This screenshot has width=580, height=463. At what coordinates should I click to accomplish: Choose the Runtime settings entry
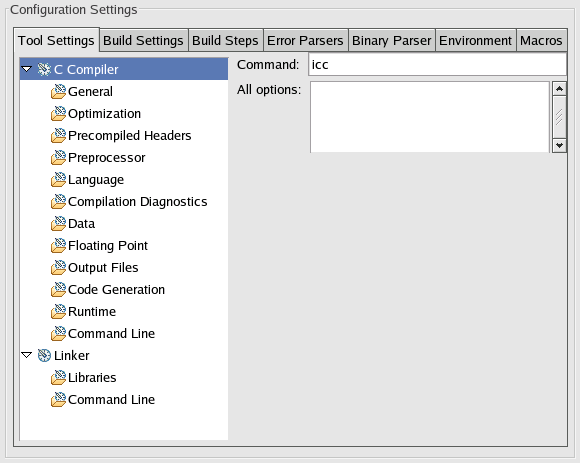(x=92, y=311)
